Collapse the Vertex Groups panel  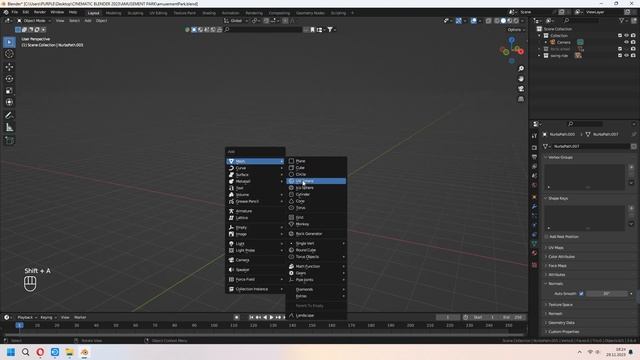[560, 157]
